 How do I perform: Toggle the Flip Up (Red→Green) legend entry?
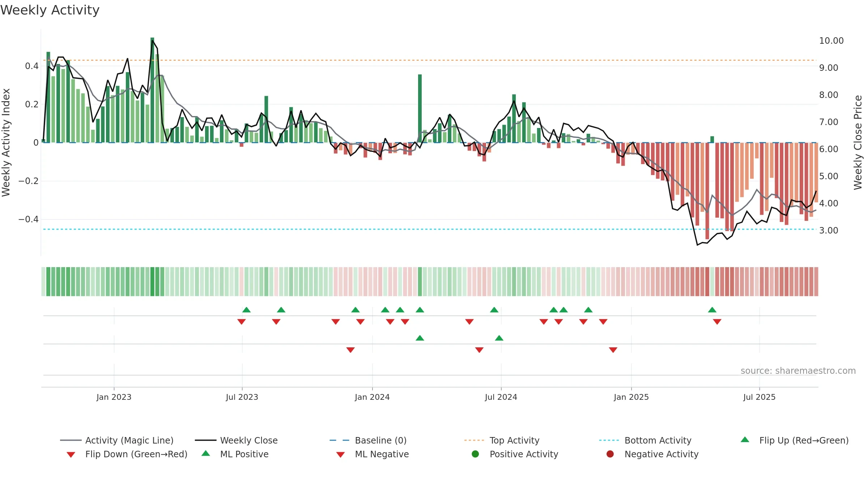click(x=795, y=440)
